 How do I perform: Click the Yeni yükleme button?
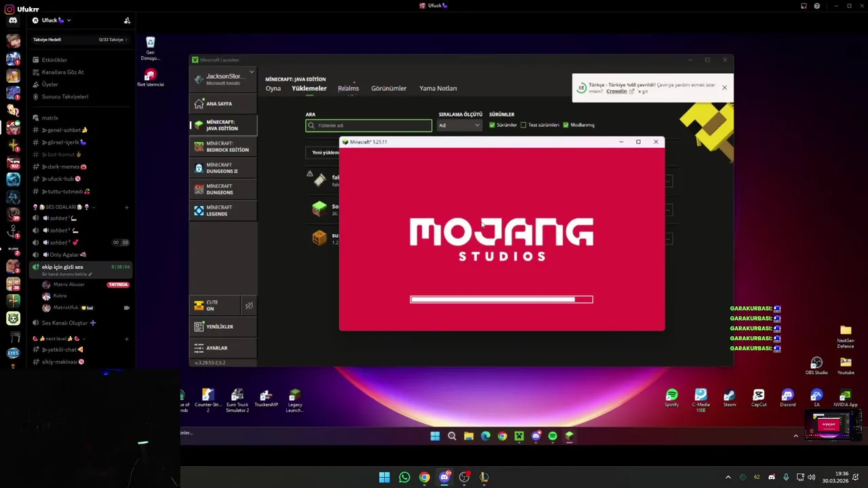[x=323, y=152]
